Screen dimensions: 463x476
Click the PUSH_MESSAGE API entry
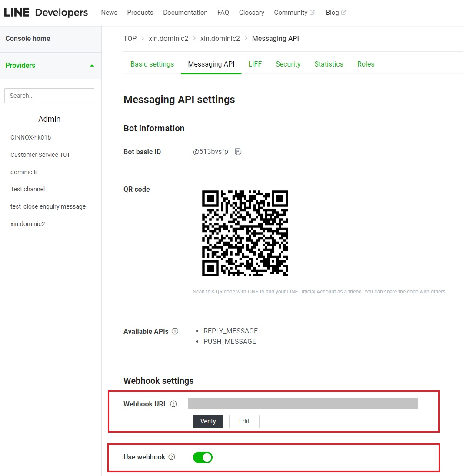(230, 342)
